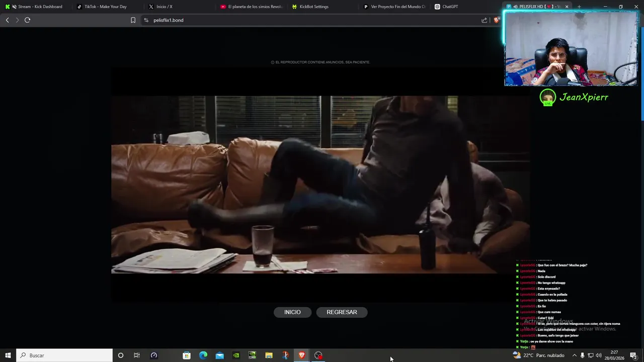The height and width of the screenshot is (362, 644).
Task: Open Microsoft Store from taskbar
Action: point(187,355)
